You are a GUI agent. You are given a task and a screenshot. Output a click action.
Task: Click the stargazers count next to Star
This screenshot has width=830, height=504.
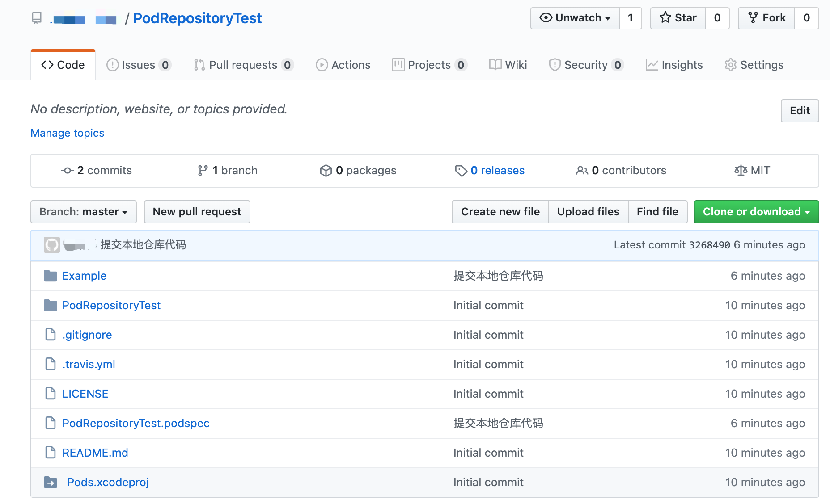(x=717, y=18)
